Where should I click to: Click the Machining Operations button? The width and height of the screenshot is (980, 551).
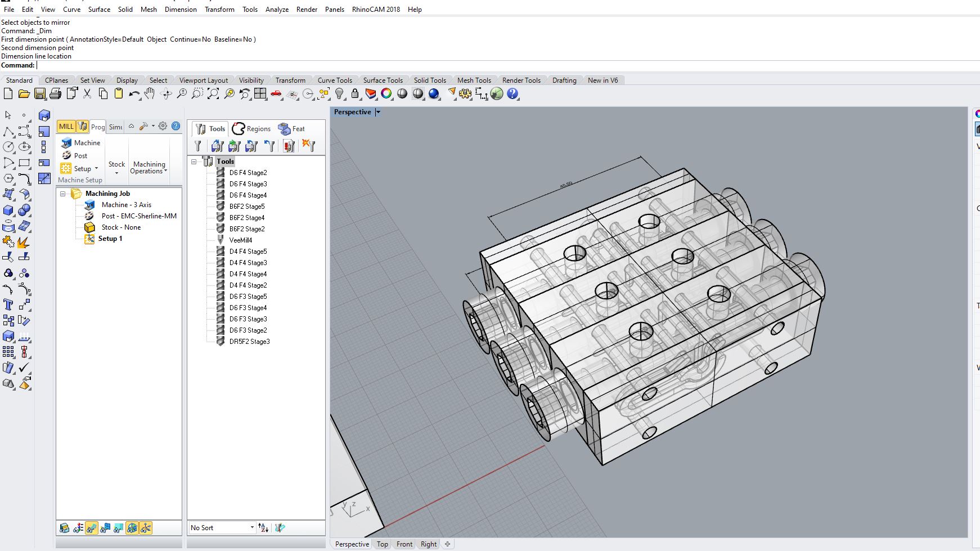[149, 167]
